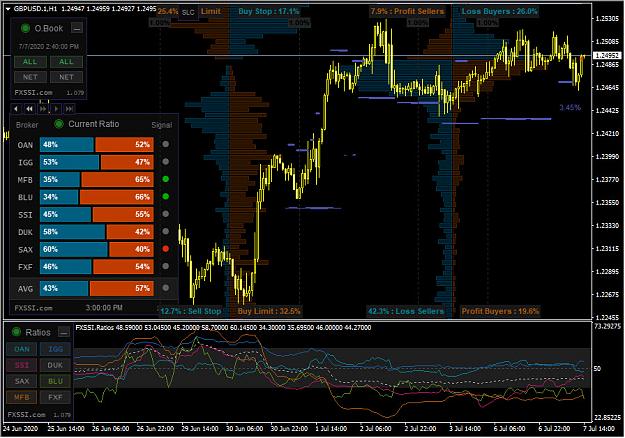Click the 1.079 version number in O.Book panel

click(75, 93)
